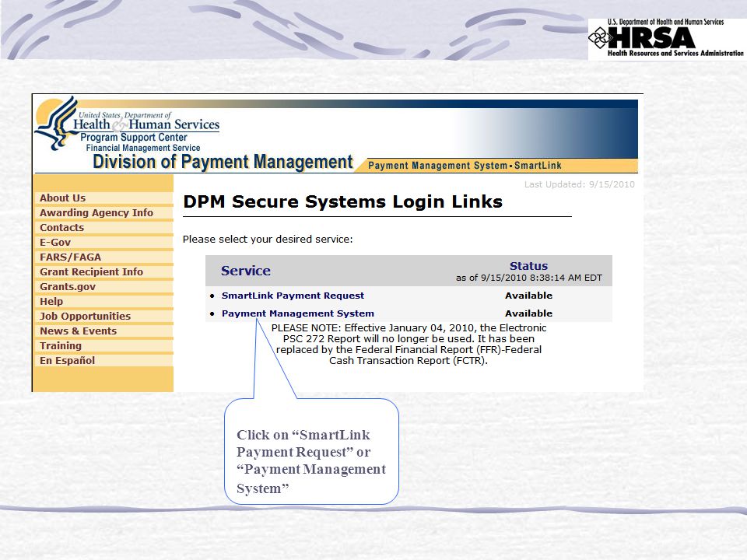The width and height of the screenshot is (747, 560).
Task: Go to the Contacts section
Action: [x=62, y=228]
